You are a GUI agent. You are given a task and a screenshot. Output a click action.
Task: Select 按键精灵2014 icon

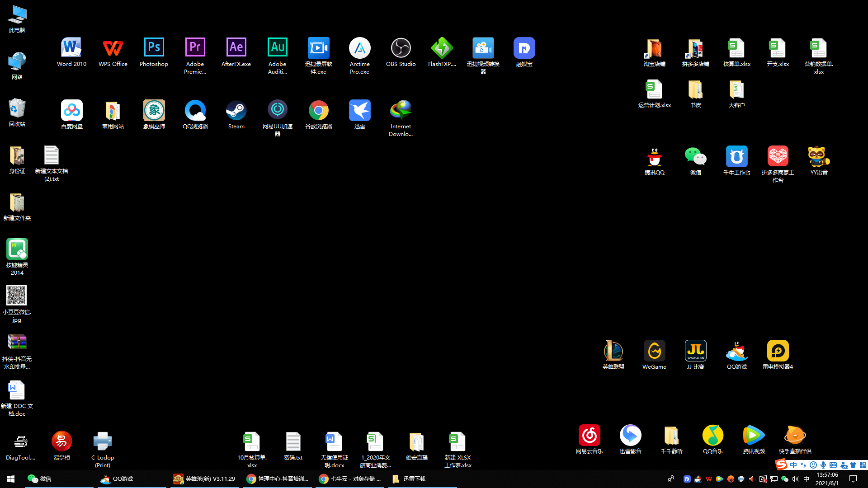[17, 257]
